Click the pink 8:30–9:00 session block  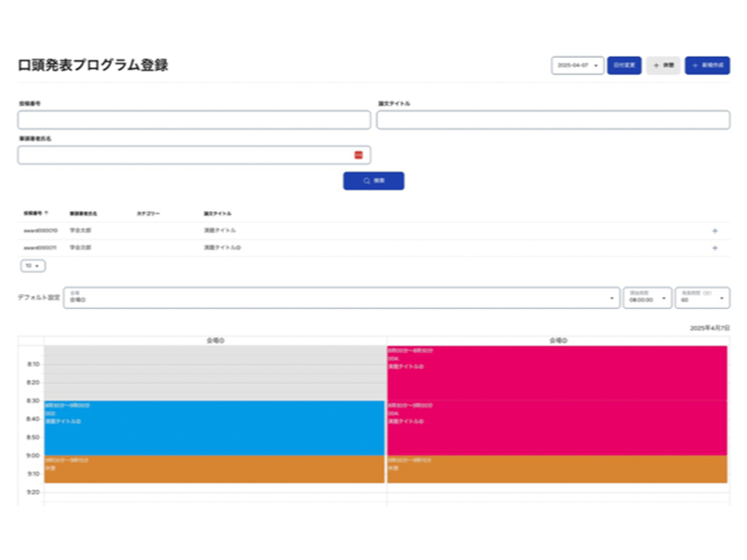pos(557,428)
